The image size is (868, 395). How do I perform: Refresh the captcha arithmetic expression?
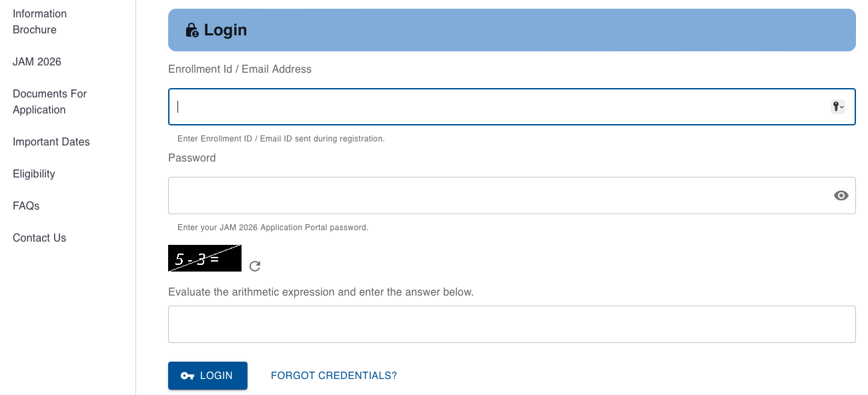[x=255, y=266]
